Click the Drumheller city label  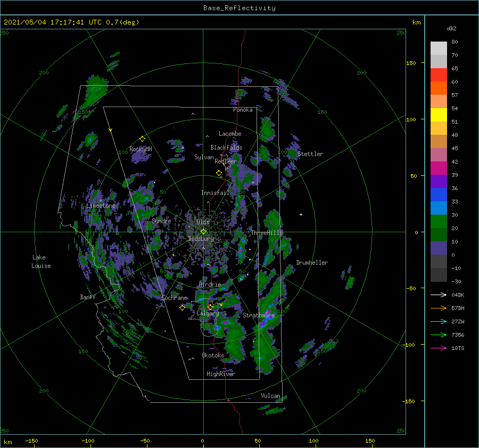312,263
